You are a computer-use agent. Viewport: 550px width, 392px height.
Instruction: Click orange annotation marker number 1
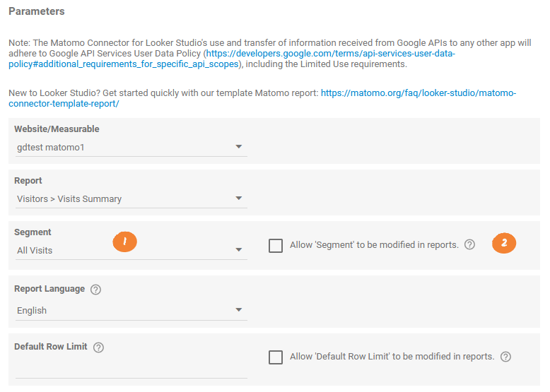(124, 242)
